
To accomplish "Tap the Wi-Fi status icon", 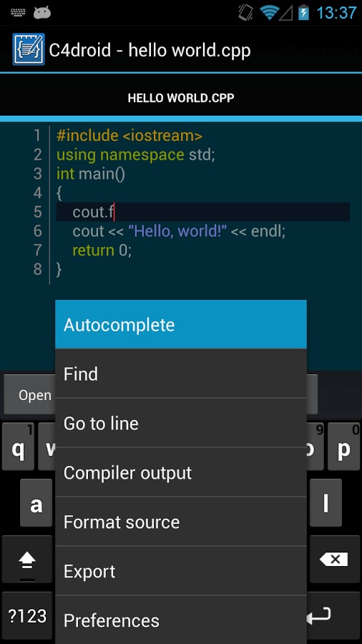I will tap(269, 13).
